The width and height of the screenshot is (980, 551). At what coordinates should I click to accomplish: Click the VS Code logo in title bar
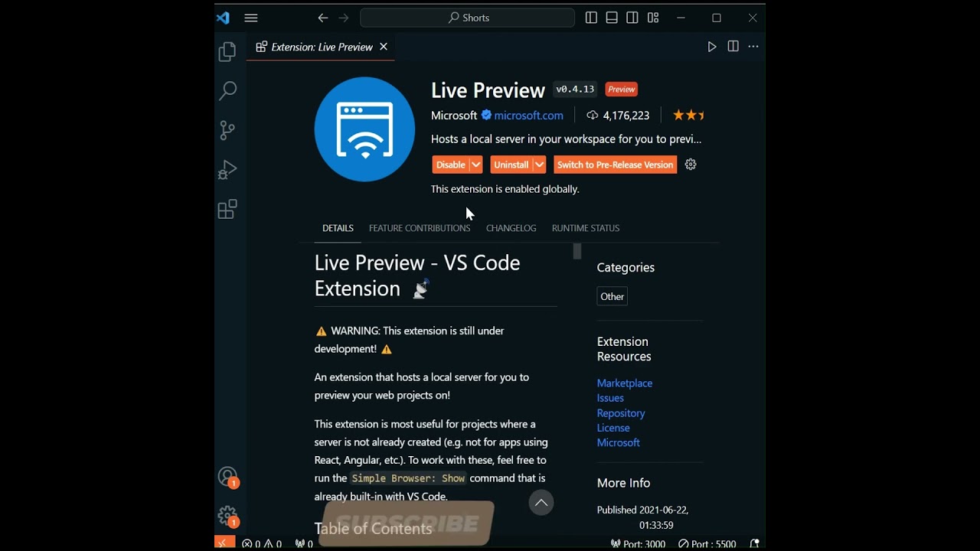point(223,18)
